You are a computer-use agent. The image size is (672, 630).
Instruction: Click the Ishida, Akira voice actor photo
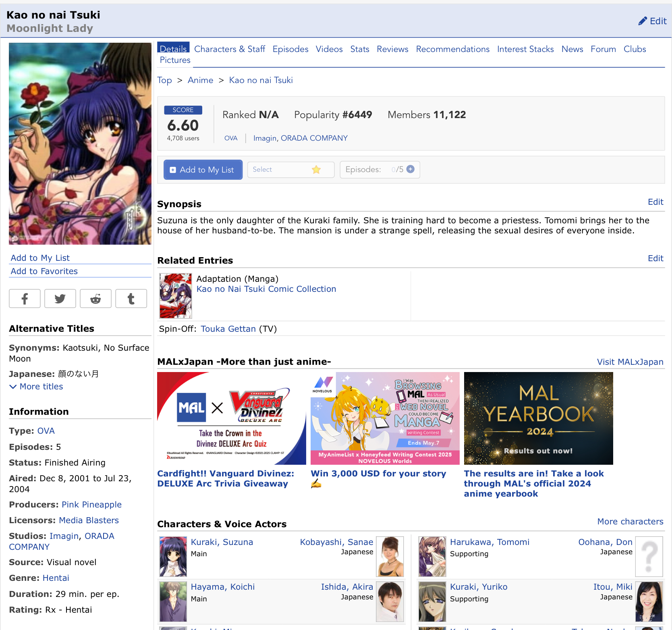(390, 601)
